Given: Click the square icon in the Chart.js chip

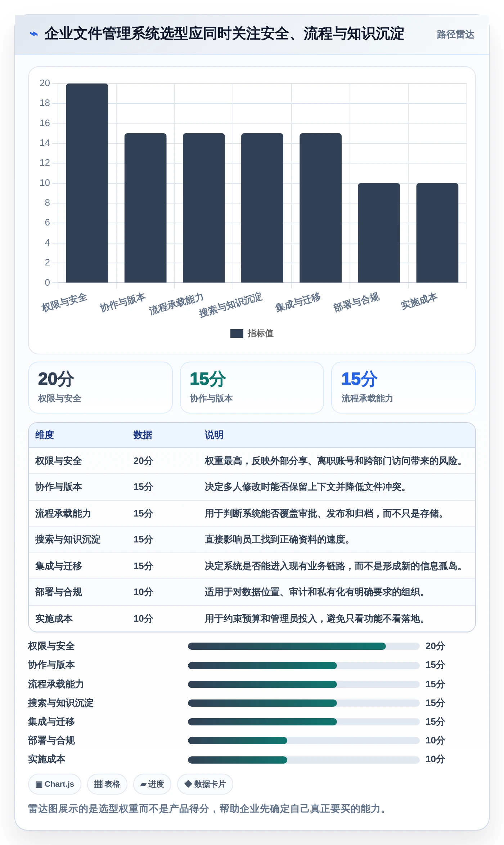Looking at the screenshot, I should [39, 784].
